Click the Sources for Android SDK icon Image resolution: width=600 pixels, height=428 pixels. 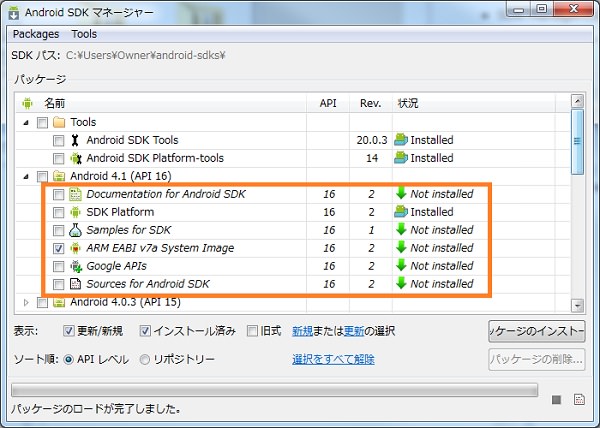click(x=75, y=284)
